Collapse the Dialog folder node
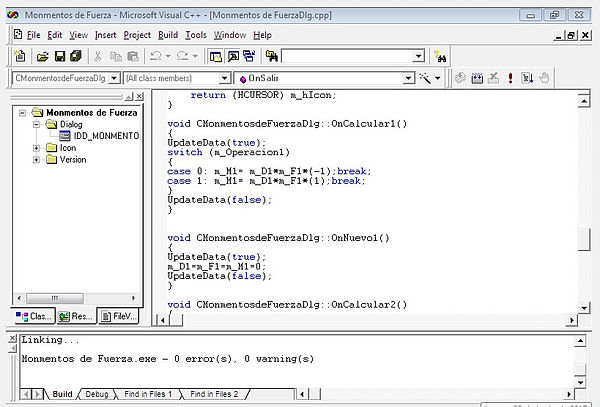Viewport: 600px width, 407px height. [x=36, y=124]
